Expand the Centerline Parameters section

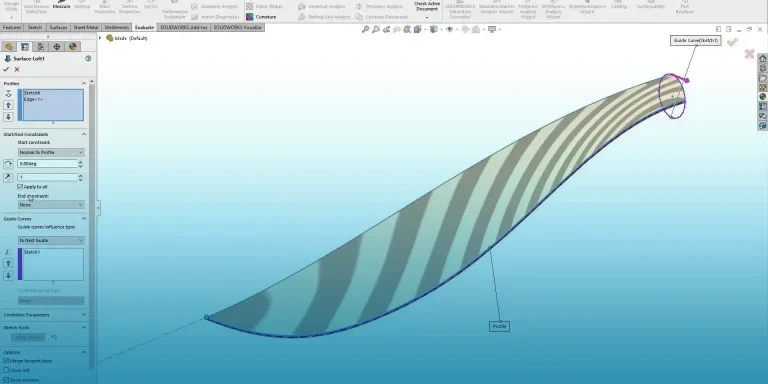point(84,315)
